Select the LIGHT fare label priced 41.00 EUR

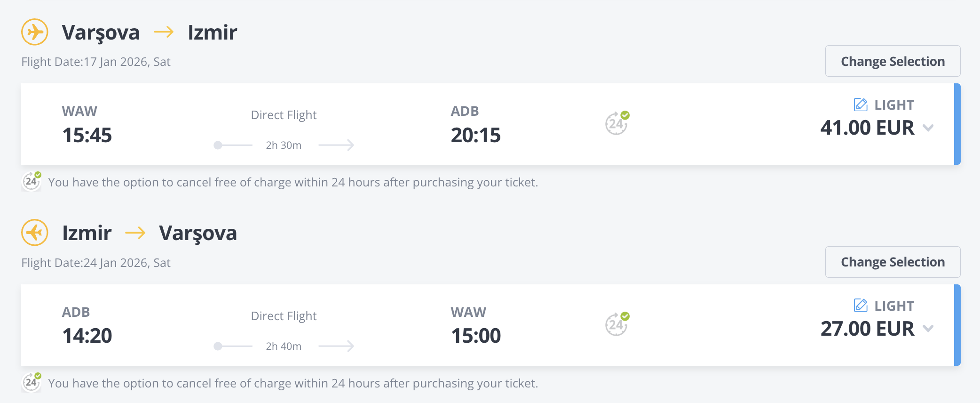(x=894, y=105)
